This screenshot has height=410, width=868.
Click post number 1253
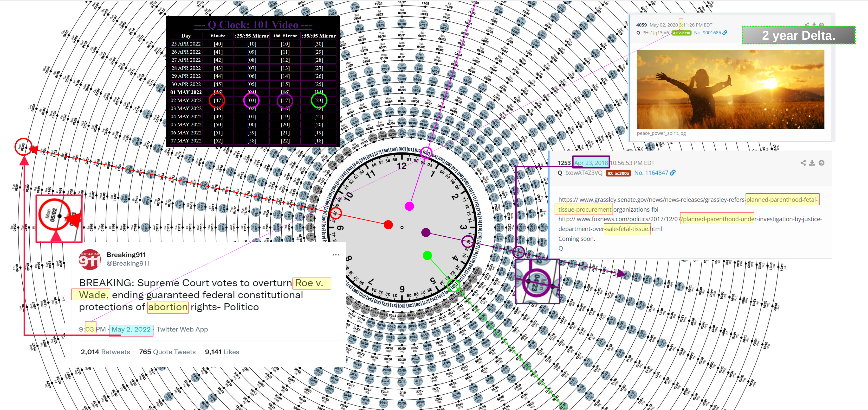(564, 163)
